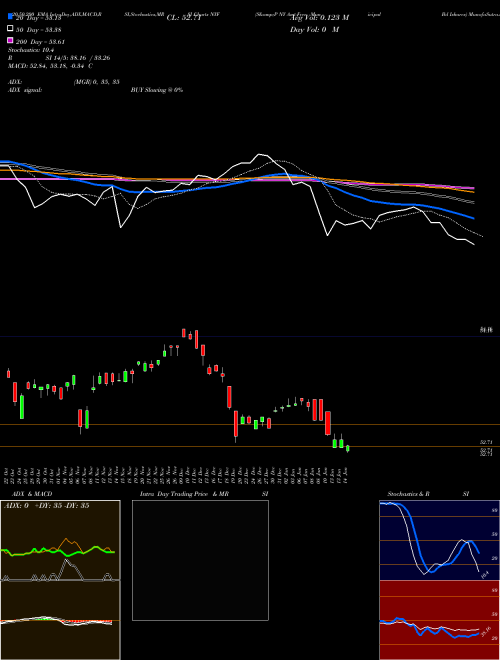This screenshot has width=500, height=660.
Task: Click the last green candlestick on the chart
Action: tap(348, 449)
